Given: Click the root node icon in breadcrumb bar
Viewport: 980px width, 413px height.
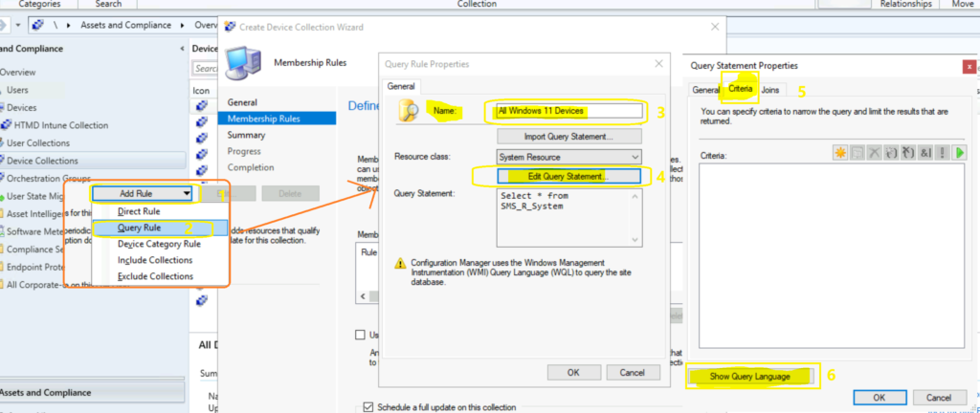Looking at the screenshot, I should 37,26.
